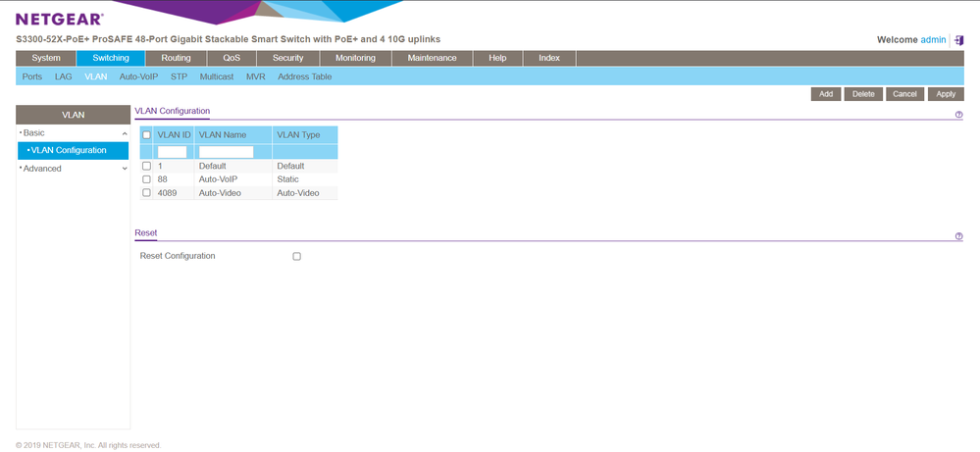Click the NETGEAR logo
The image size is (980, 452).
pyautogui.click(x=60, y=20)
